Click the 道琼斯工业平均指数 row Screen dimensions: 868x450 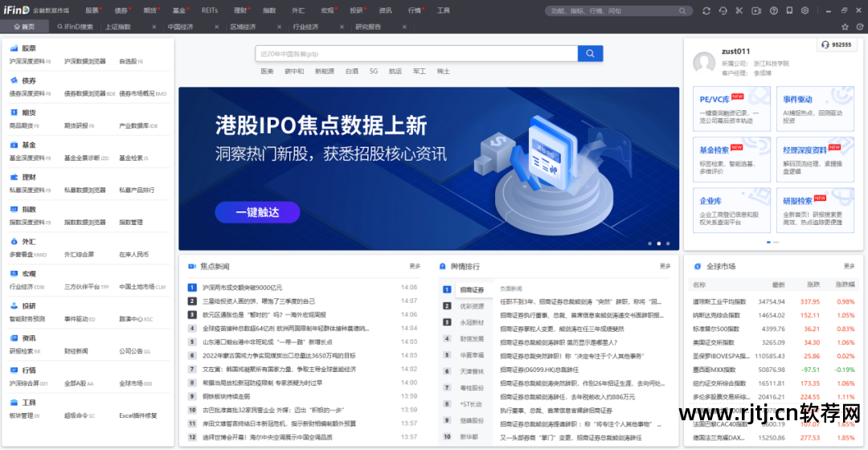pyautogui.click(x=774, y=301)
